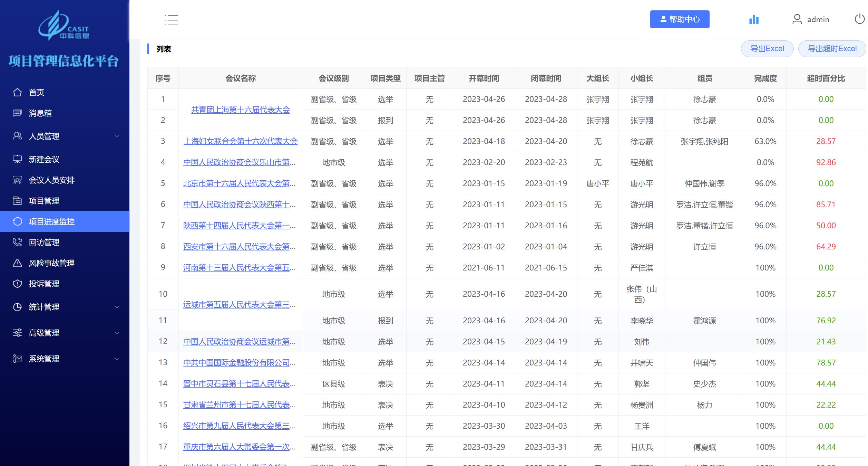This screenshot has height=466, width=868.
Task: Click the 投诉管理 shield icon
Action: point(17,284)
